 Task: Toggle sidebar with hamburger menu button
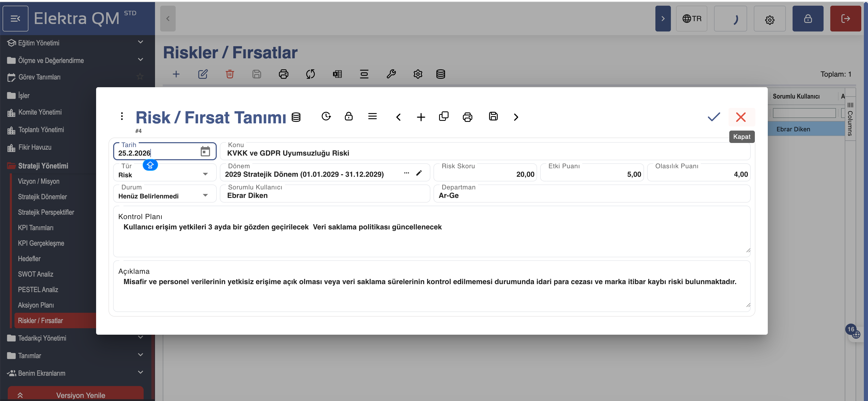point(16,19)
